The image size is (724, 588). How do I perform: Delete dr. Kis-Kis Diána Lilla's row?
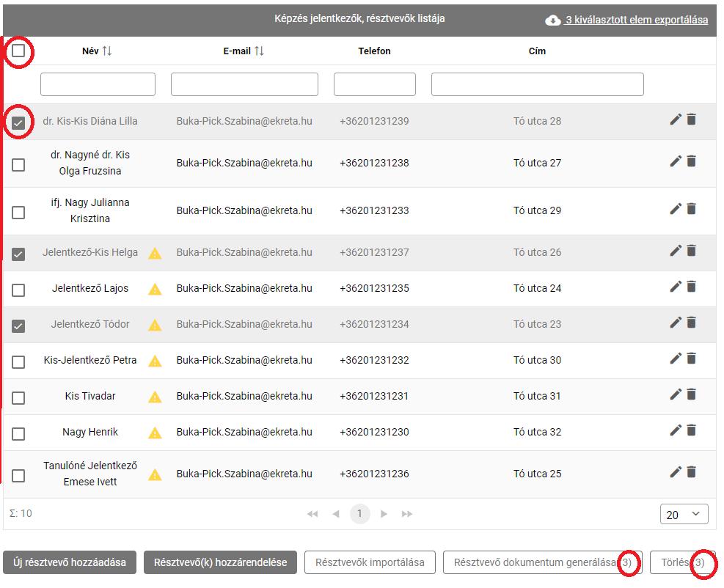coord(691,120)
